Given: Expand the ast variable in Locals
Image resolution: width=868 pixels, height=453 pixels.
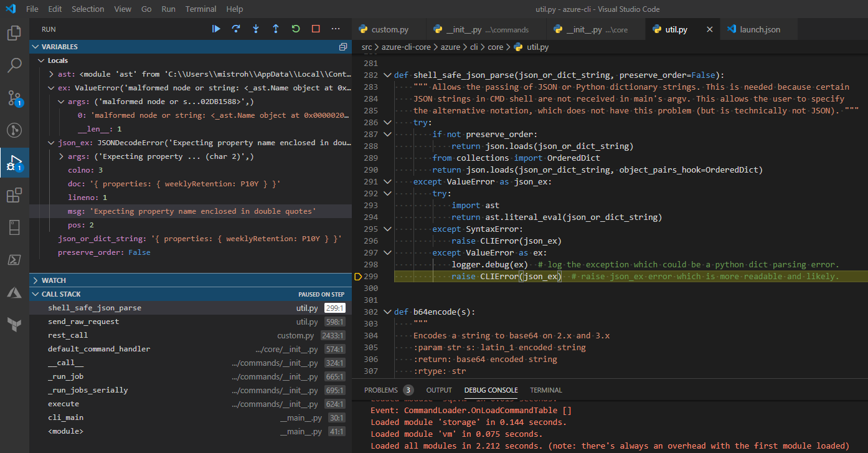Looking at the screenshot, I should click(x=52, y=74).
